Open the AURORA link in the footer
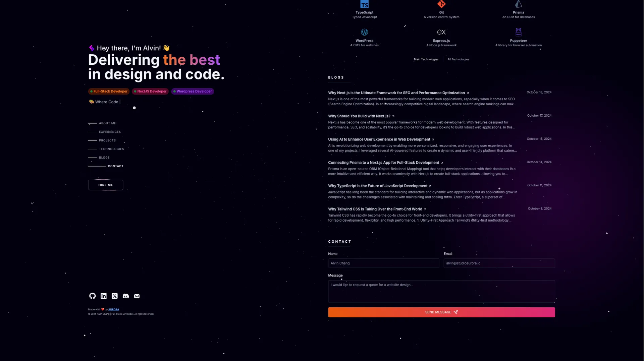644x361 pixels. [x=114, y=309]
